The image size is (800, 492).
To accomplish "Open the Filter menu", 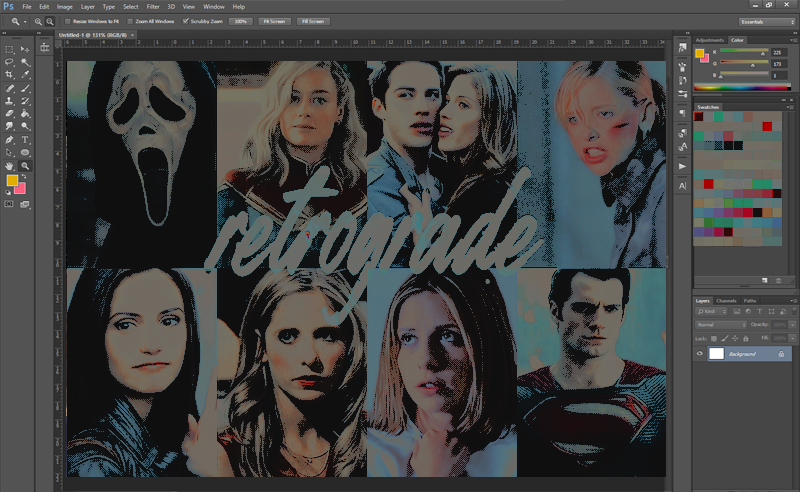I will (153, 6).
